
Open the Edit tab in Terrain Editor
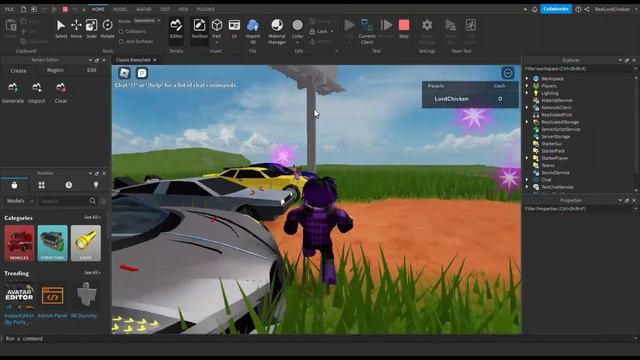[91, 70]
